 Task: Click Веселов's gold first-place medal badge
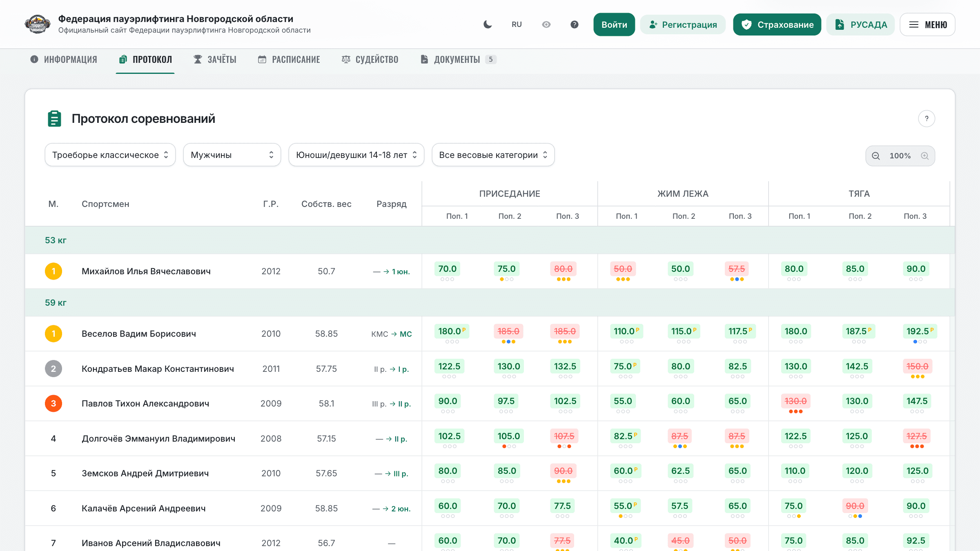point(53,334)
